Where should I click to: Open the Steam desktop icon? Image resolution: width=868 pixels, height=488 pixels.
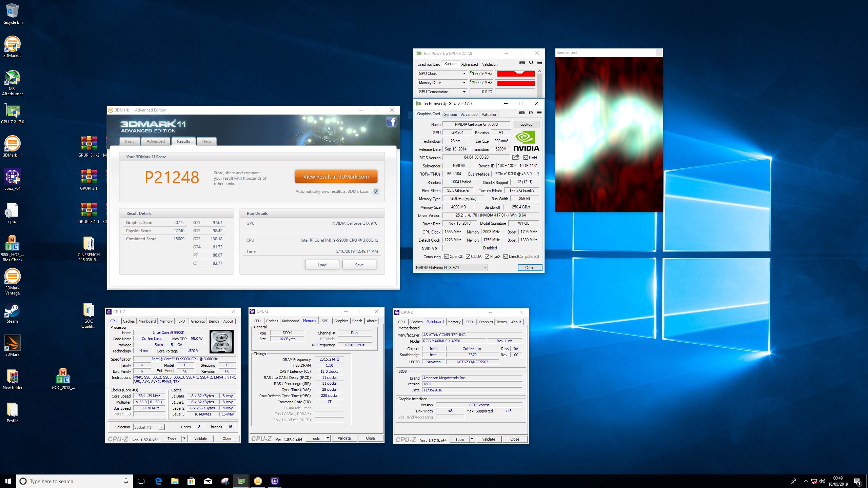[12, 312]
